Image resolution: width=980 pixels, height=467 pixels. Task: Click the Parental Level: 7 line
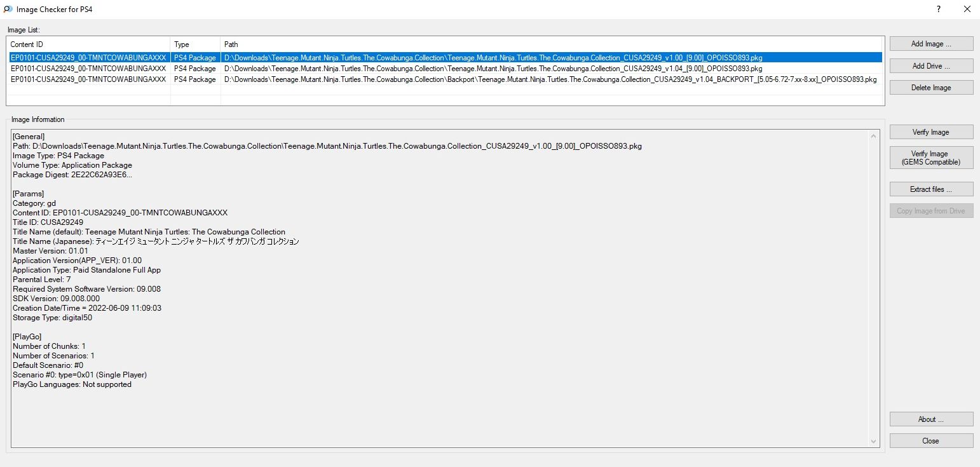click(41, 280)
